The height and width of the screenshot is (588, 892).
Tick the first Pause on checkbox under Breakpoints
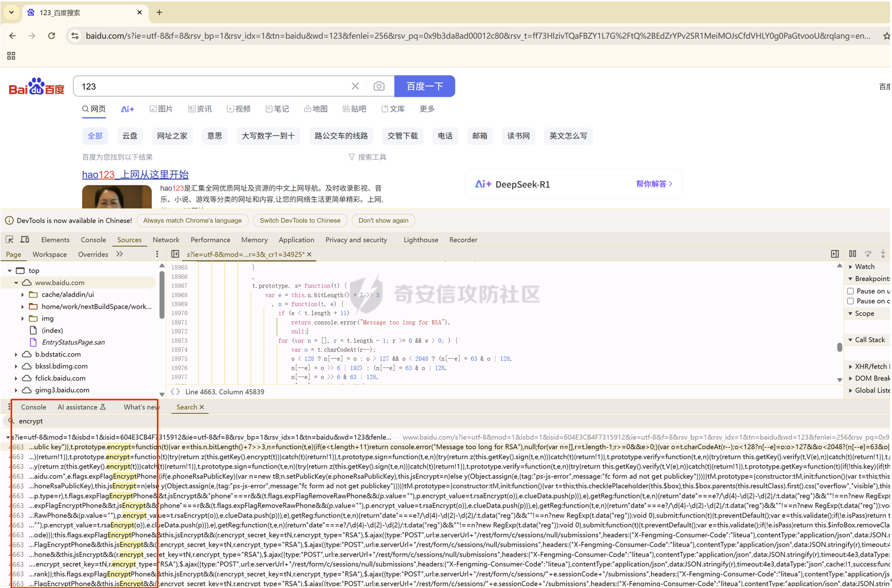pos(851,291)
